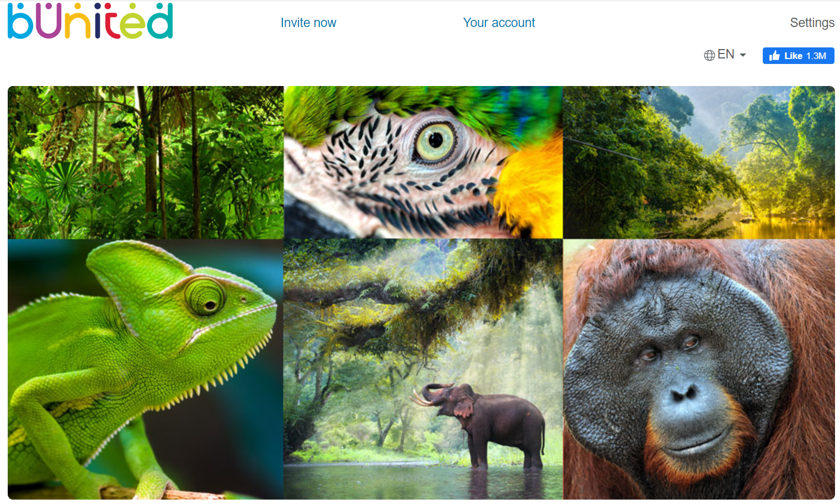Select the elephant in river photo

(423, 369)
